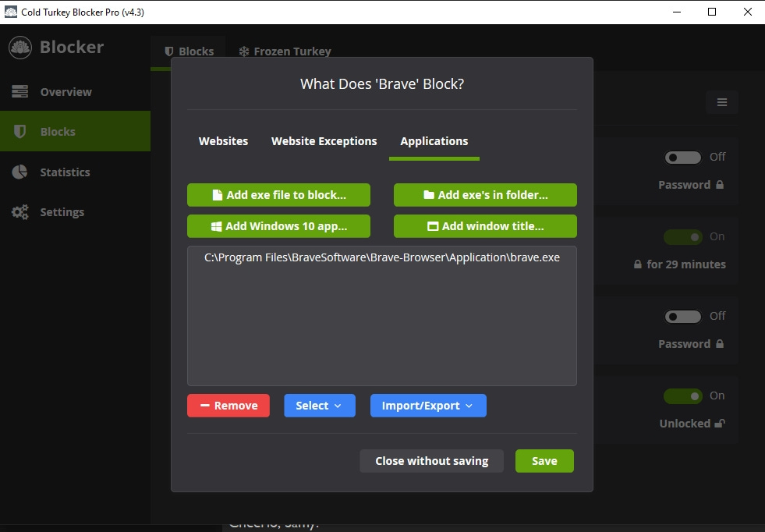Click the lower Password lock label

tap(691, 344)
